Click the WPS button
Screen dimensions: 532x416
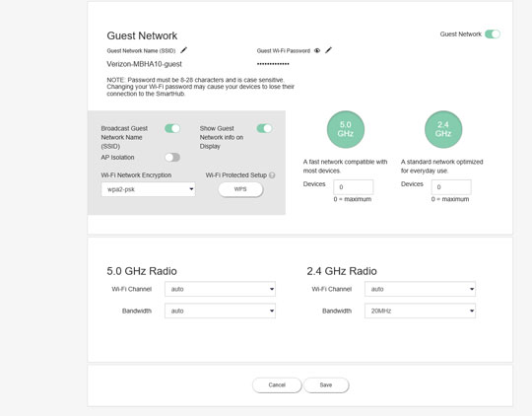[x=240, y=189]
